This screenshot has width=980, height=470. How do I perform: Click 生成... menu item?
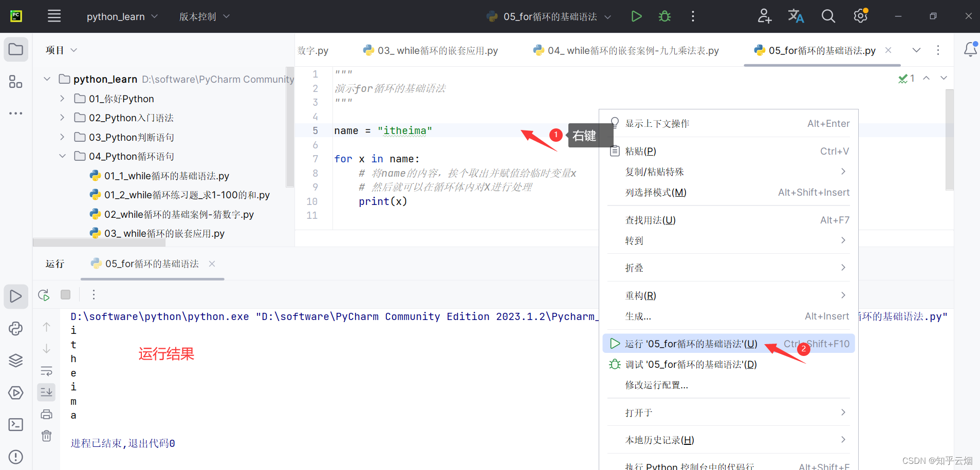pyautogui.click(x=729, y=316)
